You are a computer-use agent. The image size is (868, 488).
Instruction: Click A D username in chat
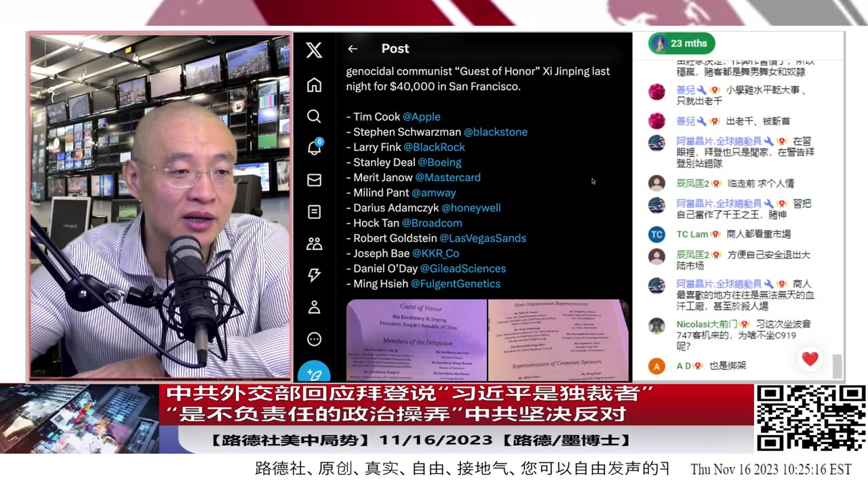tap(684, 365)
